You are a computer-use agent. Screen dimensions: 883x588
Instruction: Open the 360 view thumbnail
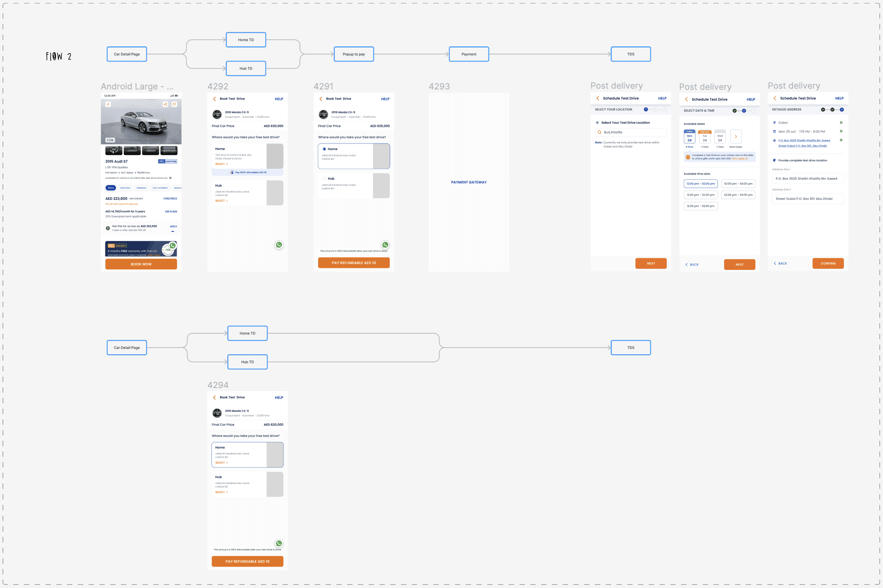coord(114,150)
